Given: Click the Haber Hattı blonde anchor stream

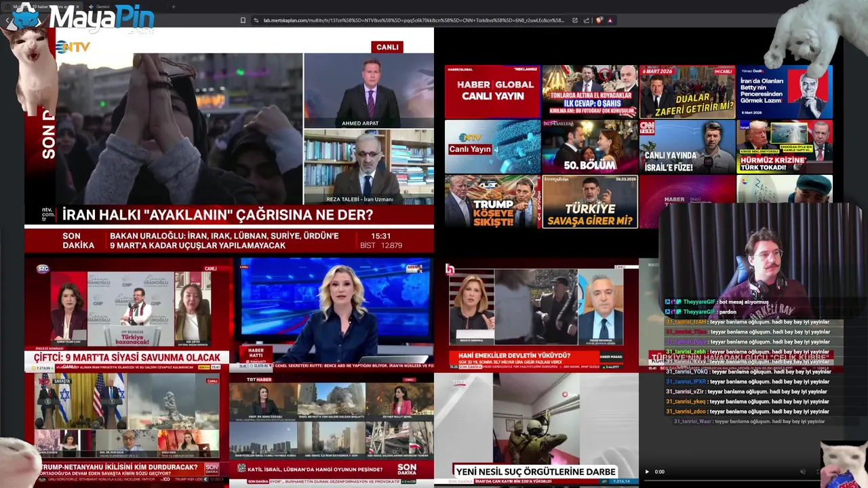Looking at the screenshot, I should pyautogui.click(x=332, y=314).
